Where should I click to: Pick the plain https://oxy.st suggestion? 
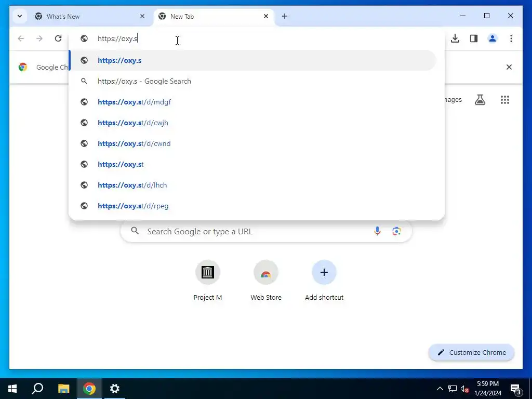tap(252, 164)
